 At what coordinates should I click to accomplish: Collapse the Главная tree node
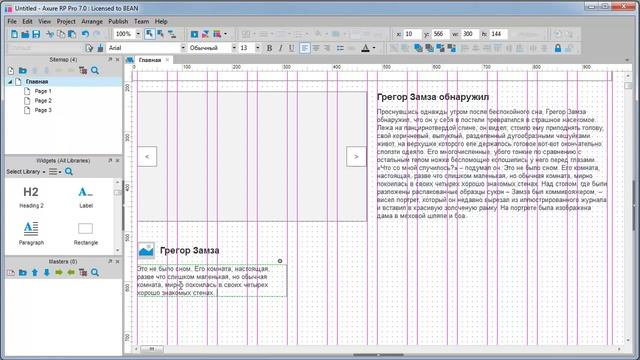point(10,82)
